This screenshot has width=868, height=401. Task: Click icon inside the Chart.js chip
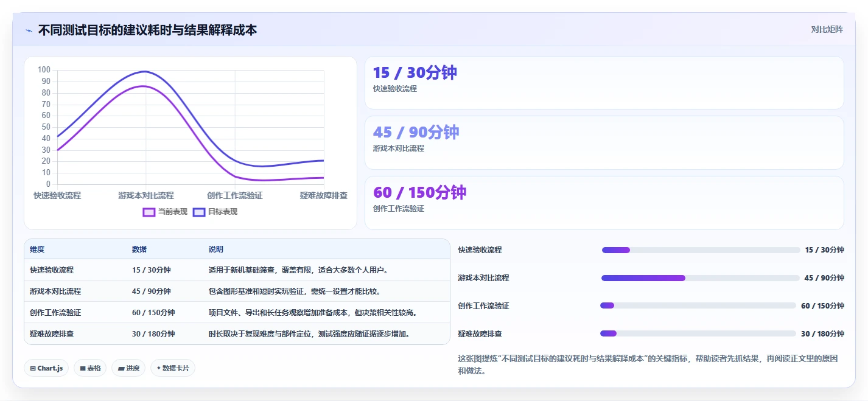click(32, 368)
